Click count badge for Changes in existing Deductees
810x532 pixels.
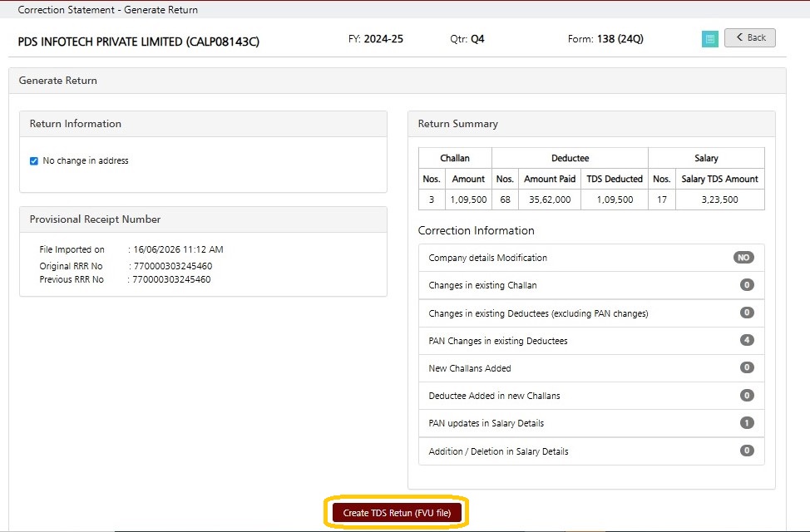[x=747, y=313]
